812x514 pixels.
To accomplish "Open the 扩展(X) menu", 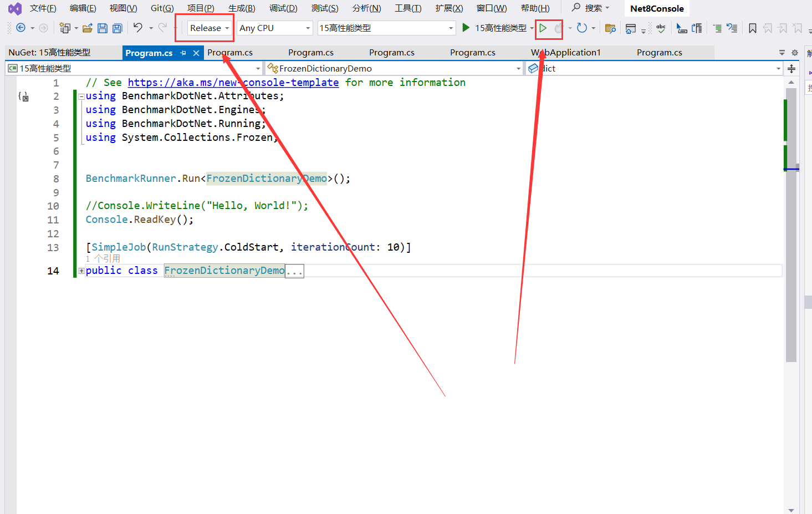I will coord(449,8).
